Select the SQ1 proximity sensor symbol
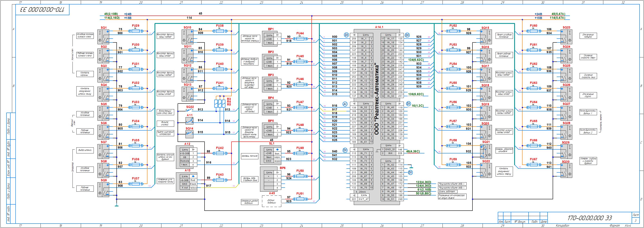Image resolution: width=644 pixels, height=228 pixels. pyautogui.click(x=103, y=37)
